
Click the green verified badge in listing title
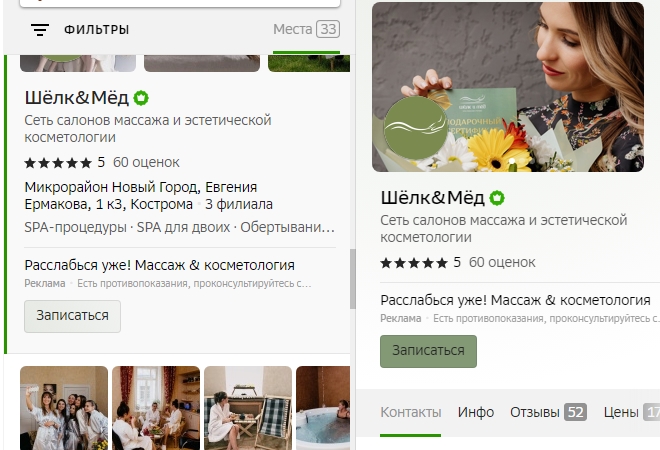pos(141,98)
